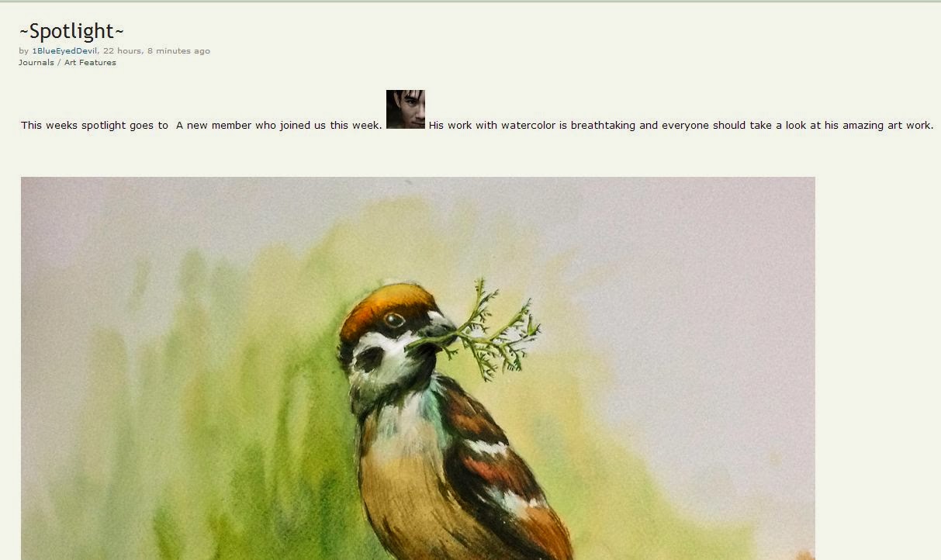The width and height of the screenshot is (941, 560).
Task: Click the posted time '22 hours, 8 minutes ago'
Action: click(157, 51)
